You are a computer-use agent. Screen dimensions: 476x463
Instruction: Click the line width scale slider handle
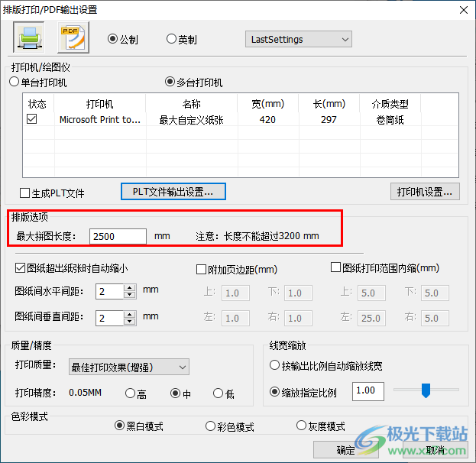426,390
